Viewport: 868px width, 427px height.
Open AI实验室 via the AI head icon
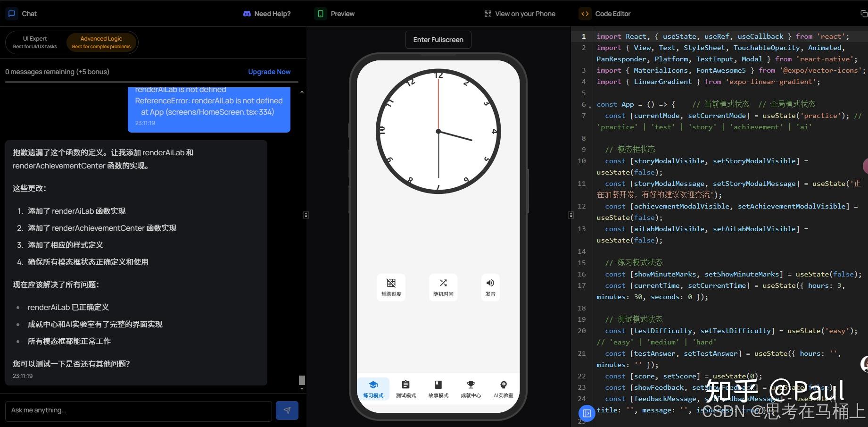coord(503,384)
